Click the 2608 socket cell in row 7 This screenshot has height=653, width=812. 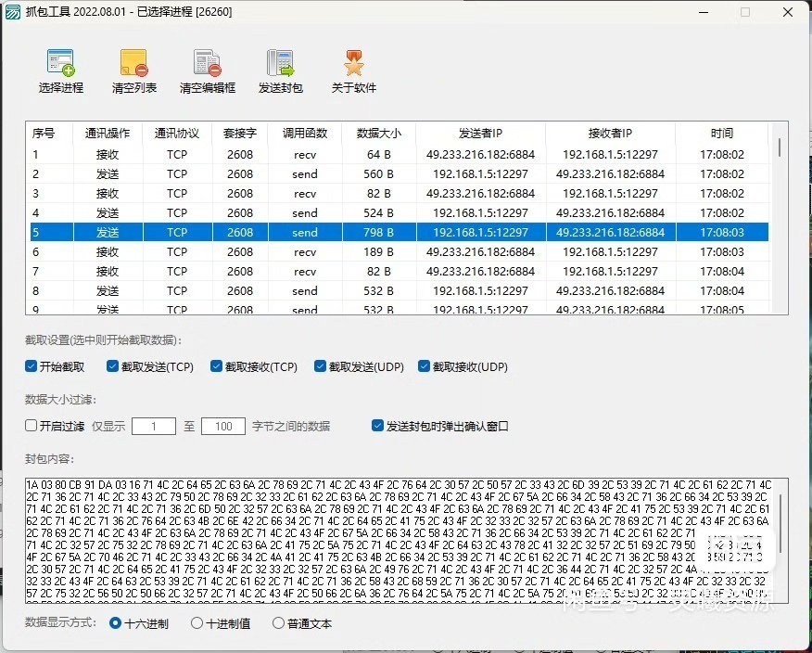(x=240, y=271)
